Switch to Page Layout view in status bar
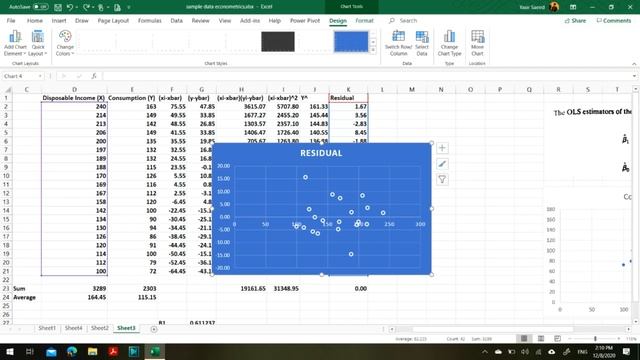The height and width of the screenshot is (360, 640). tap(541, 338)
